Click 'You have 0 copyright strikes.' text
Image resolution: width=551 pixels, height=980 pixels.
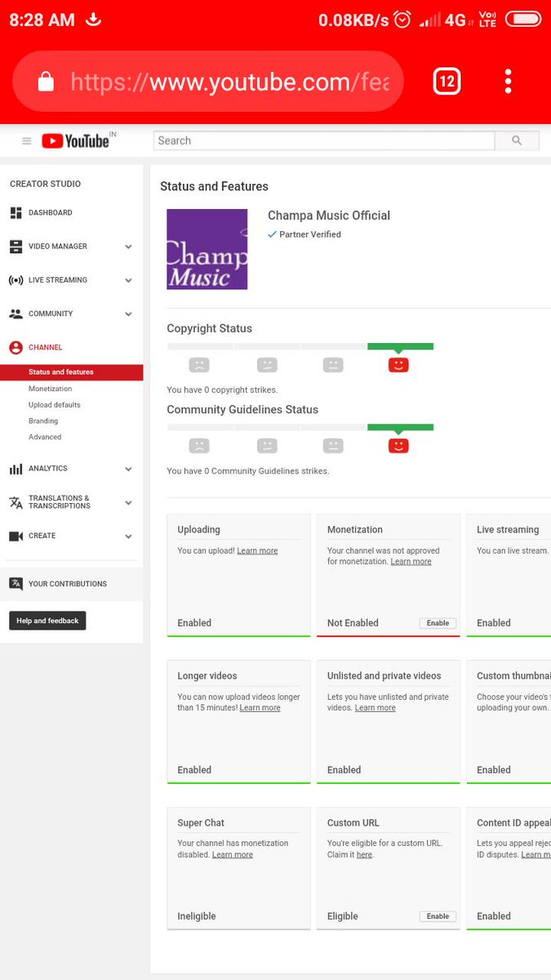[222, 390]
